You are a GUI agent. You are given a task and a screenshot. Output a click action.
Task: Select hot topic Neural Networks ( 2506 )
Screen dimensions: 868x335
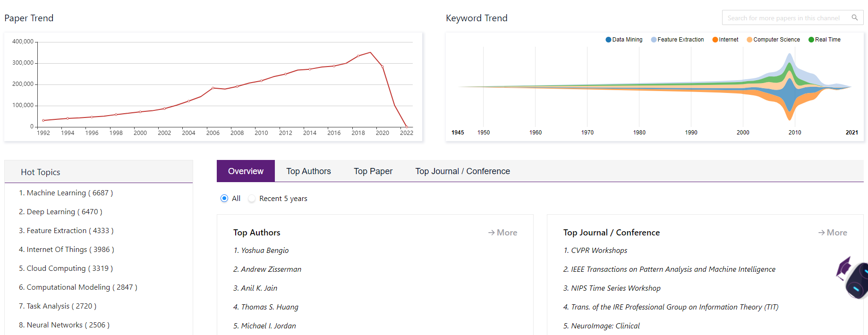(64, 325)
